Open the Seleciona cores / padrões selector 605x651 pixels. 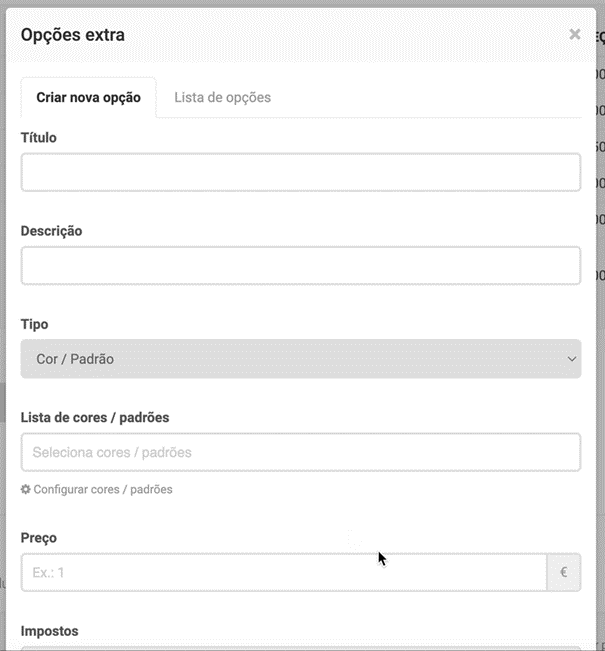click(300, 452)
